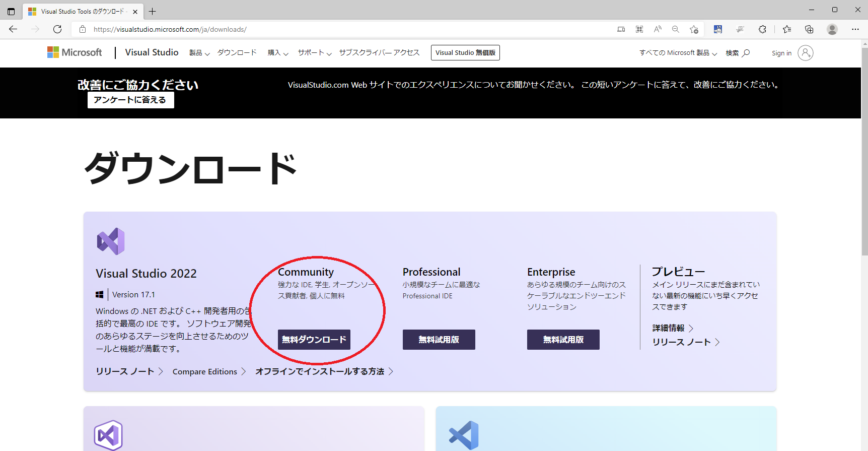This screenshot has width=868, height=451.
Task: Click the Version 17.1 text
Action: point(133,295)
